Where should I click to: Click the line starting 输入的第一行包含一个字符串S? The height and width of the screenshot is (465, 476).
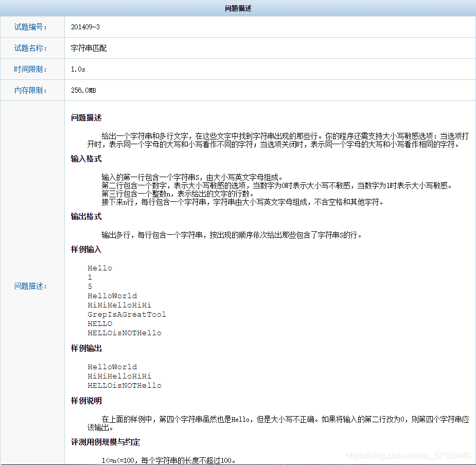pyautogui.click(x=192, y=177)
